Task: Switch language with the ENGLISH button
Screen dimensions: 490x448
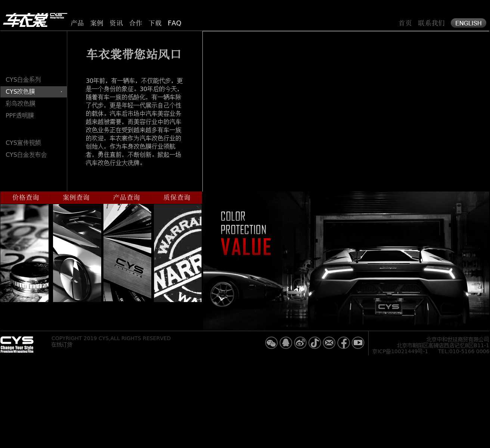Action: [468, 23]
